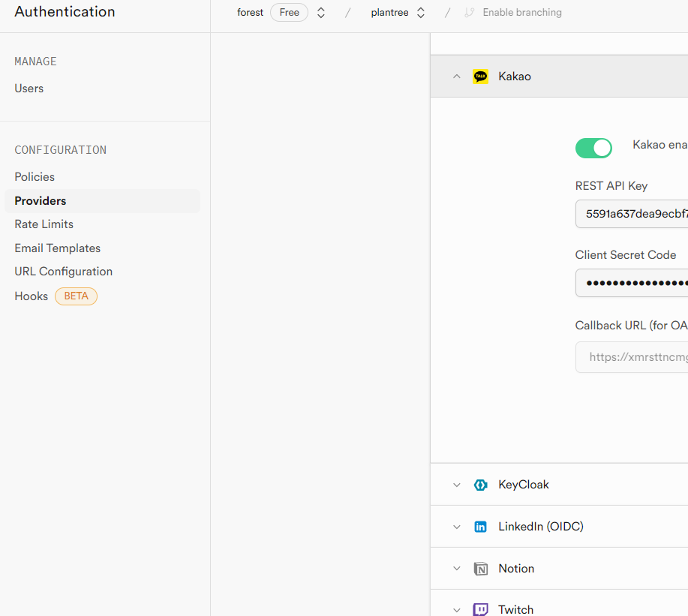Click the Authentication heading
The image size is (688, 616).
point(65,12)
